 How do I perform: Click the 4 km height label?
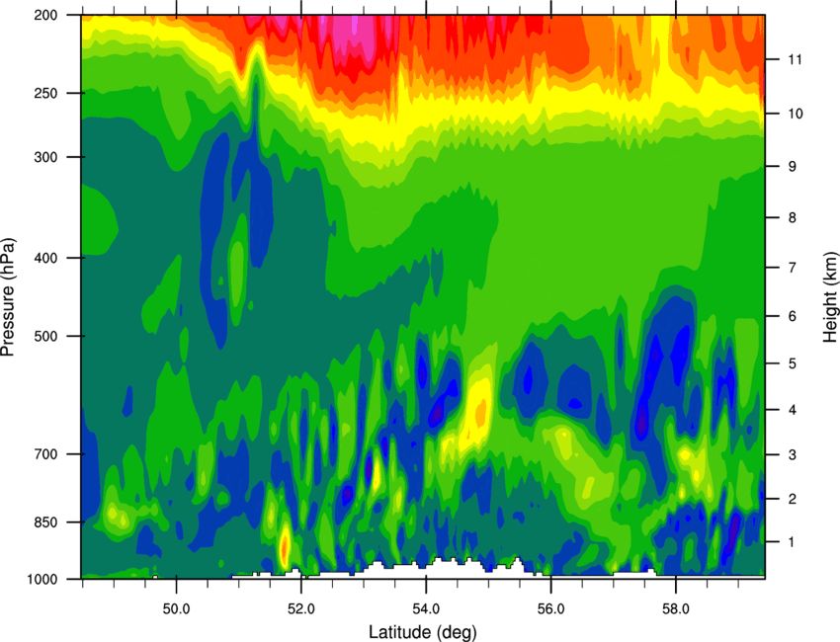(793, 410)
